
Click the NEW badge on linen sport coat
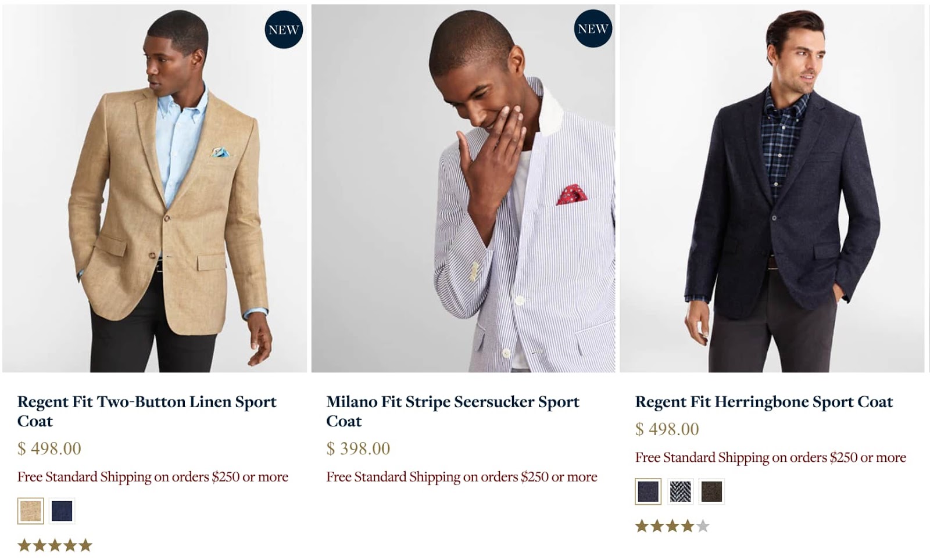[284, 30]
